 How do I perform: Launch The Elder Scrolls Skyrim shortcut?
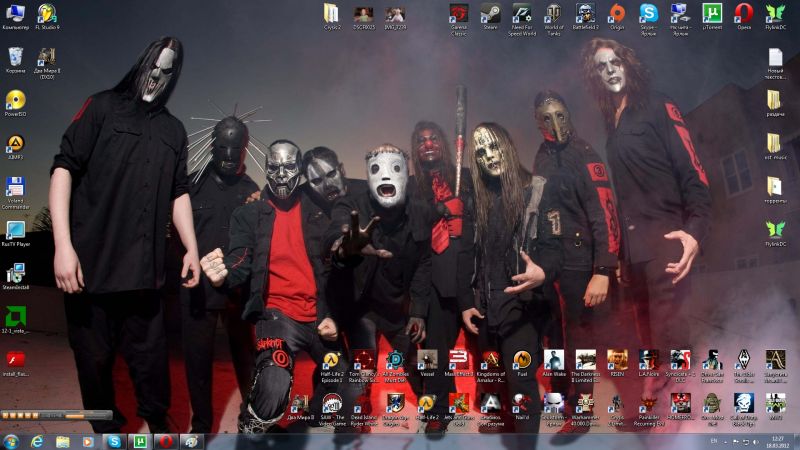tap(744, 366)
